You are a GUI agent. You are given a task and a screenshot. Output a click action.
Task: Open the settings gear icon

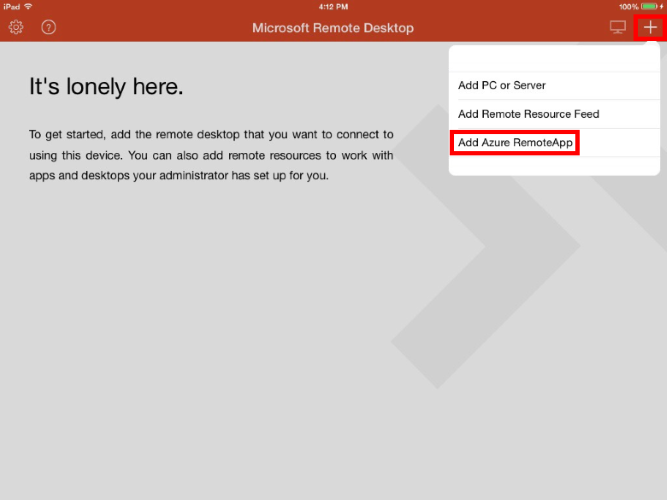(16, 27)
